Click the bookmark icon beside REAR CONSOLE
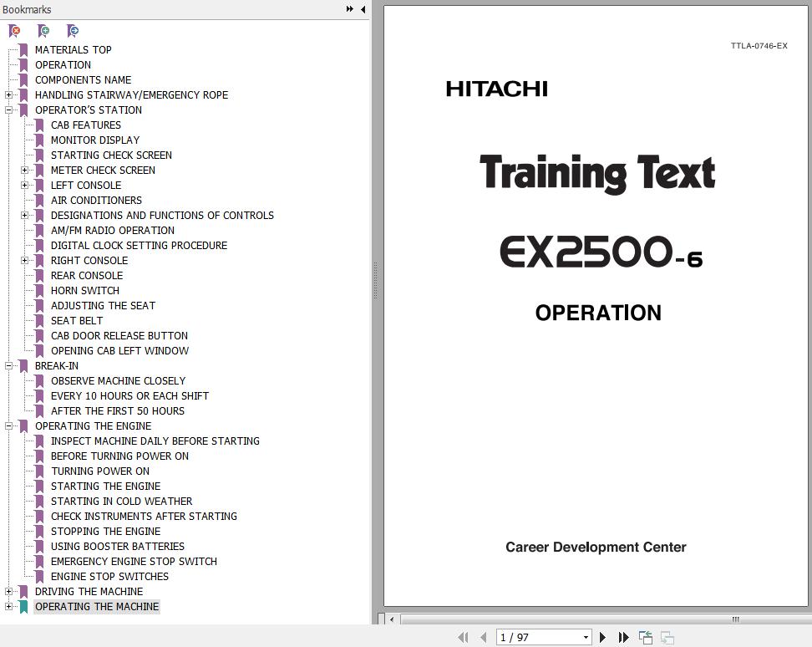Screen dimensions: 812x647 pos(39,275)
